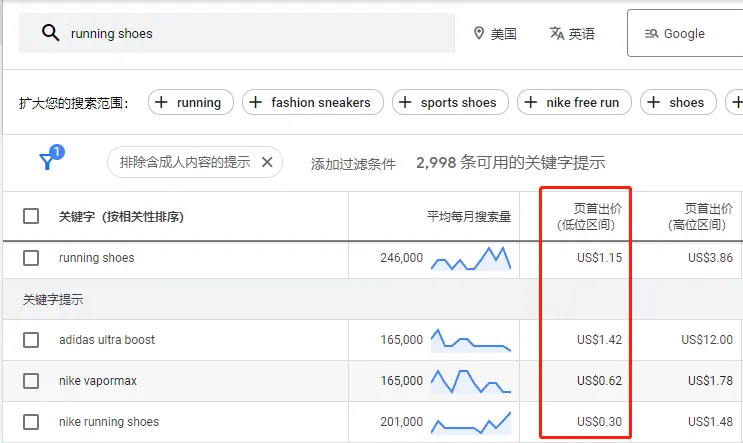Sort by 平均每月搜索量 column header

468,216
